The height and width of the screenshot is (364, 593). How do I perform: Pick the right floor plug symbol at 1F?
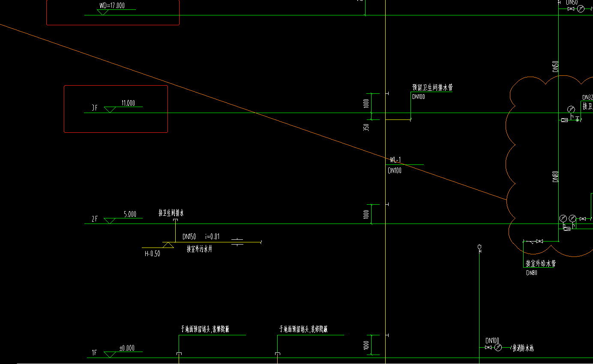(278, 354)
